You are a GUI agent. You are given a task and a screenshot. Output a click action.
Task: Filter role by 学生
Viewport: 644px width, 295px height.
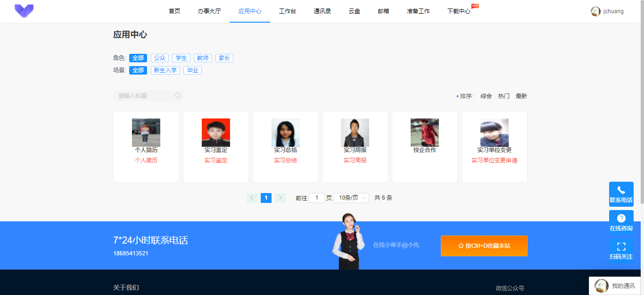[181, 58]
